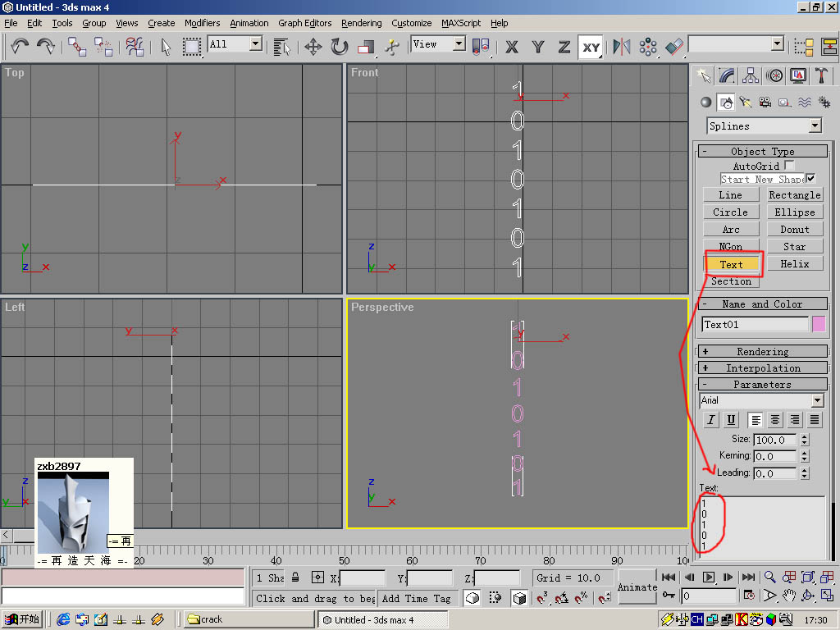
Task: Click the Rectangular Selection Region icon
Action: (191, 47)
